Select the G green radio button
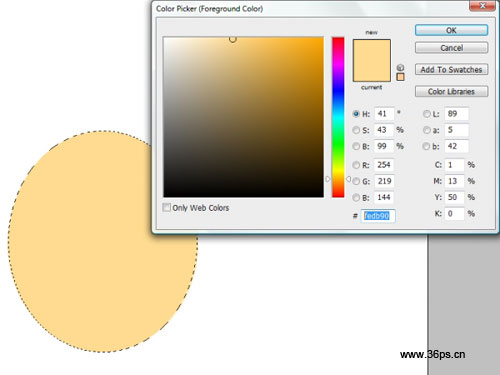The image size is (500, 375). pyautogui.click(x=356, y=181)
